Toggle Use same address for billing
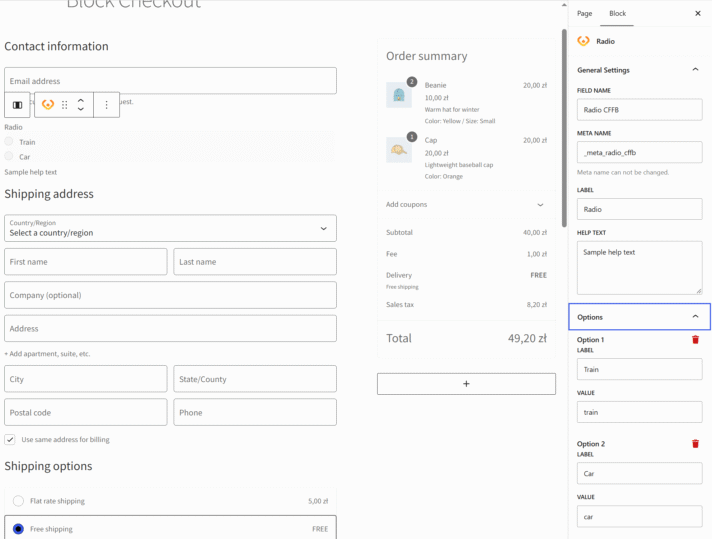 pyautogui.click(x=10, y=440)
